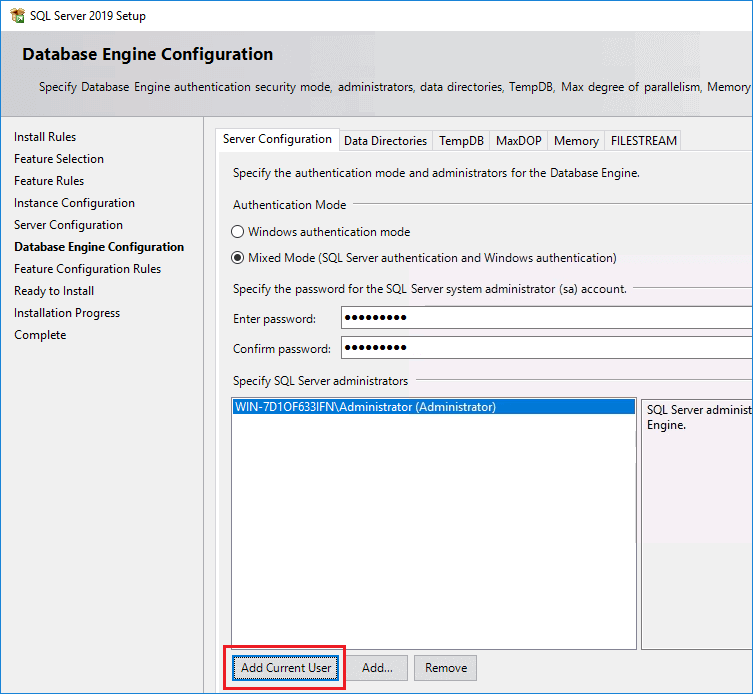Click the SQL Server administrators description box
This screenshot has width=753, height=694.
pos(697,524)
